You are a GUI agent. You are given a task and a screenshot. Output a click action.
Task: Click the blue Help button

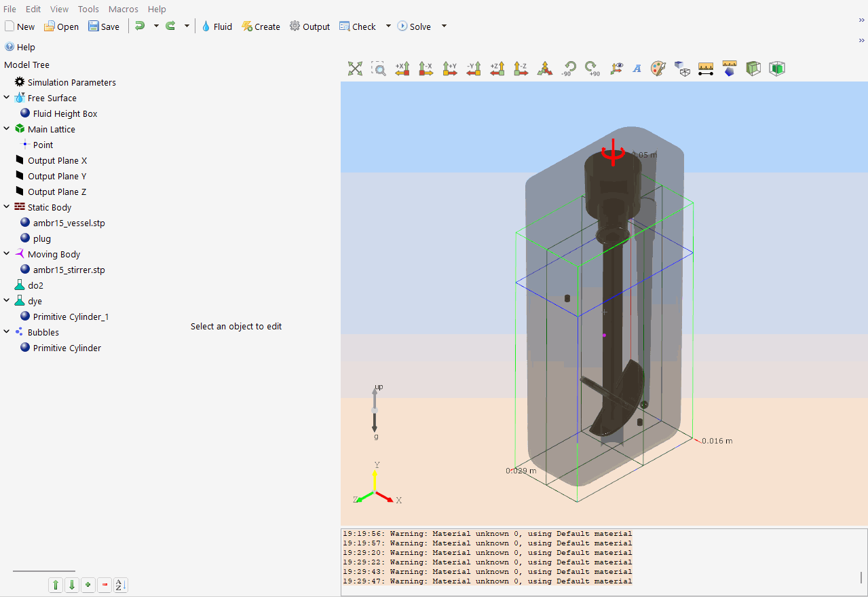[x=20, y=47]
